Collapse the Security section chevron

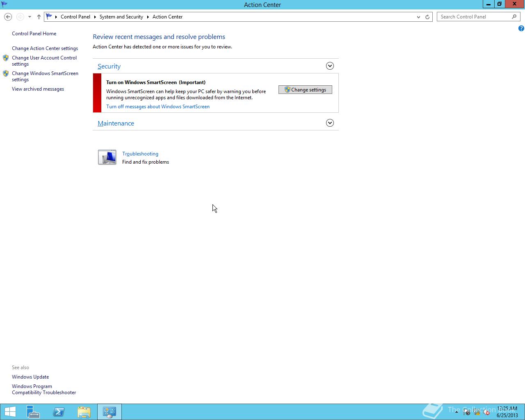point(330,66)
